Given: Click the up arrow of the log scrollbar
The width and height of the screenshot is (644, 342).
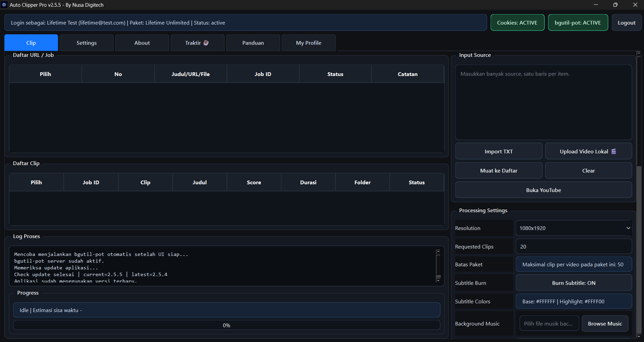Looking at the screenshot, I should point(438,252).
